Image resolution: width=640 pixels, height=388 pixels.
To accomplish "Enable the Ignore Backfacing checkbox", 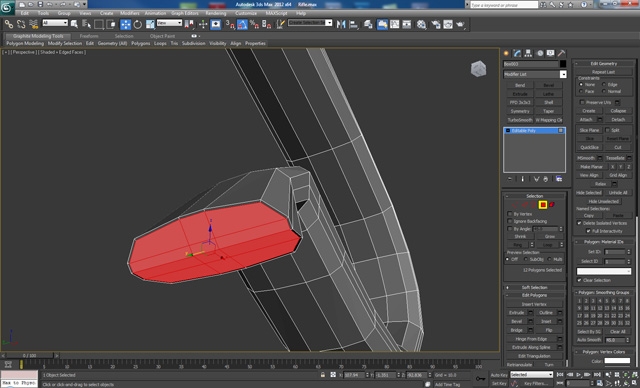I will 510,221.
